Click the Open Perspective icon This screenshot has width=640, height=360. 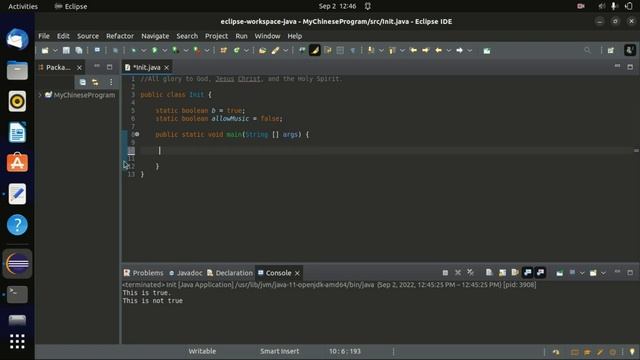coord(611,51)
